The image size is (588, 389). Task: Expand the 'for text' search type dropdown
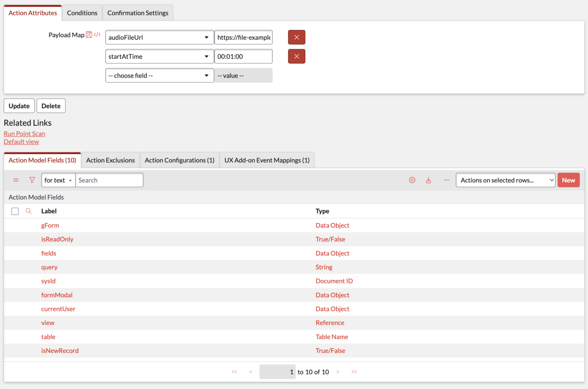point(58,180)
